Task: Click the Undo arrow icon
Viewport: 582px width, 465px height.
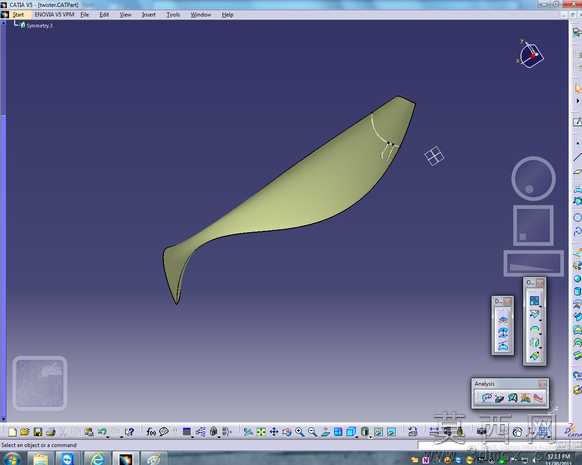Action: tap(101, 431)
